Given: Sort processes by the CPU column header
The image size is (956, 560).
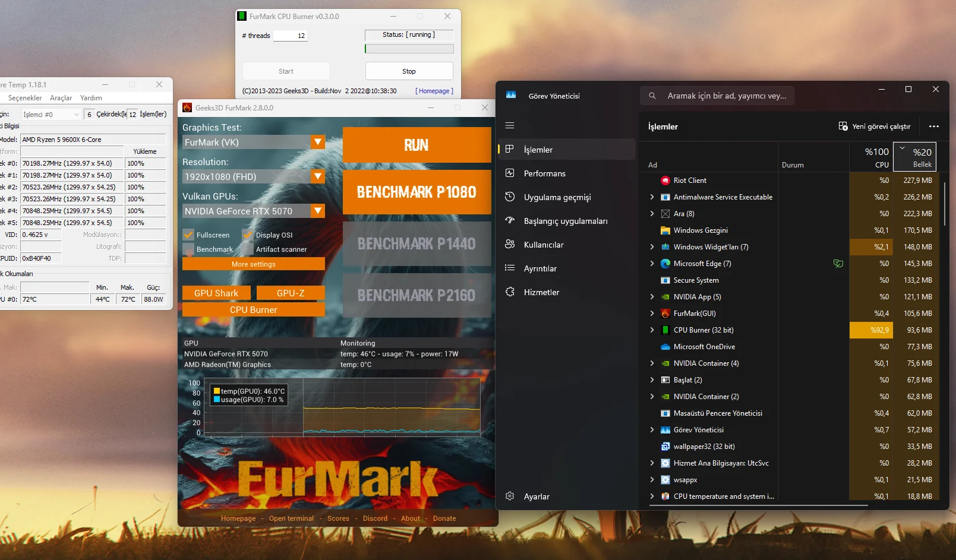Looking at the screenshot, I should click(871, 157).
